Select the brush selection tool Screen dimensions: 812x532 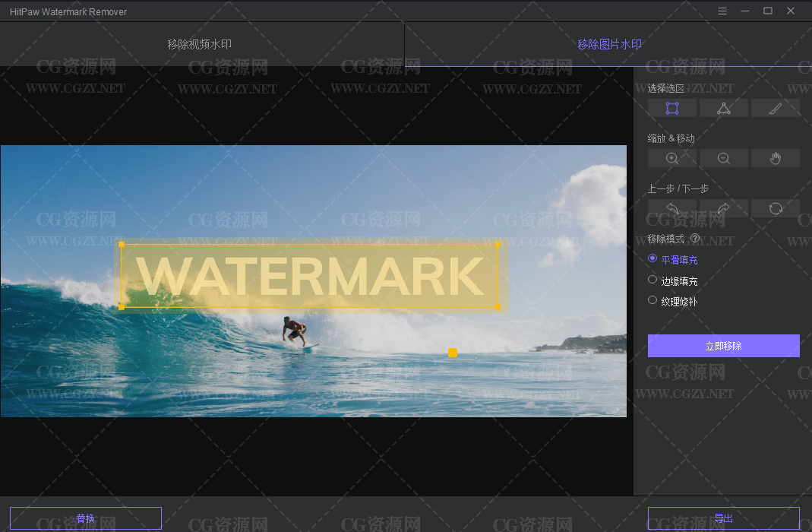tap(775, 108)
